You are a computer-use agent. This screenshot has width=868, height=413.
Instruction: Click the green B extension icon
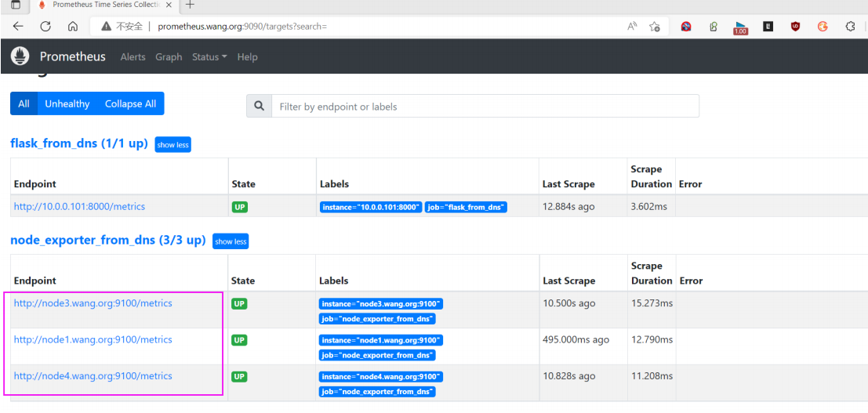[x=714, y=26]
